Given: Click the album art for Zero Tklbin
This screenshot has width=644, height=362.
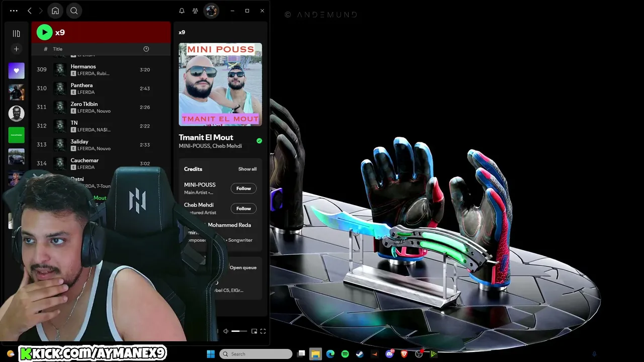Looking at the screenshot, I should [60, 107].
